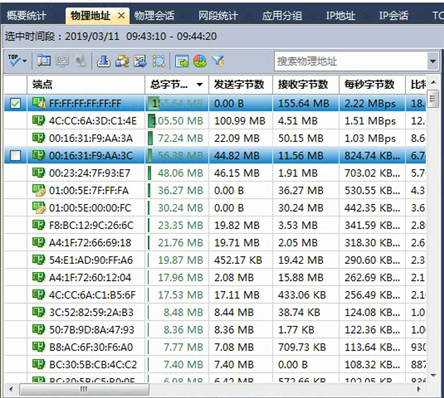
Task: Click the pie chart toolbar icon
Action: pos(200,61)
